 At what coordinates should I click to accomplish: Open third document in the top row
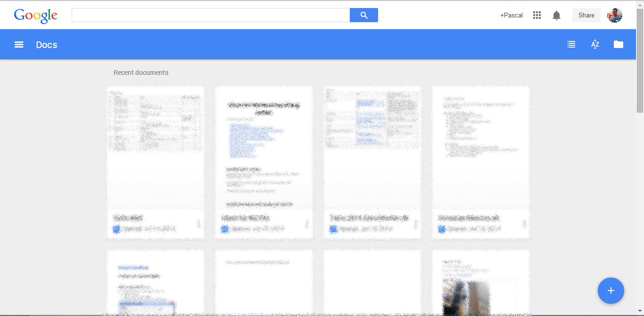coord(372,146)
